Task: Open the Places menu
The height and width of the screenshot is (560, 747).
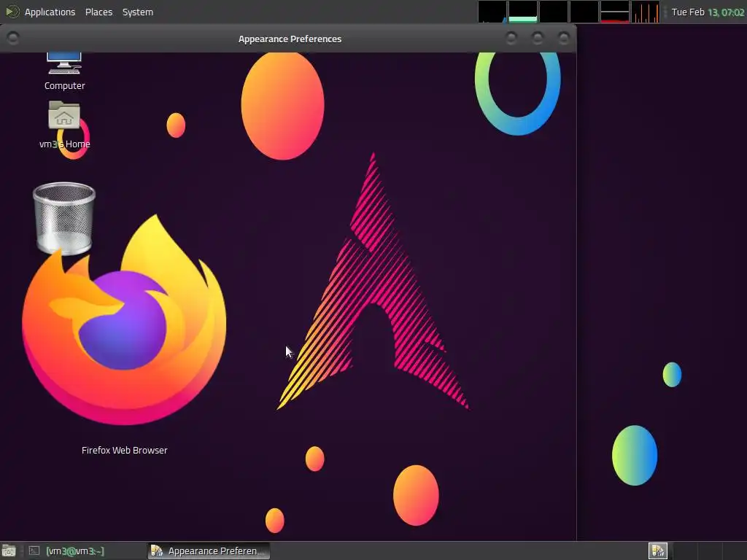Action: [x=98, y=12]
